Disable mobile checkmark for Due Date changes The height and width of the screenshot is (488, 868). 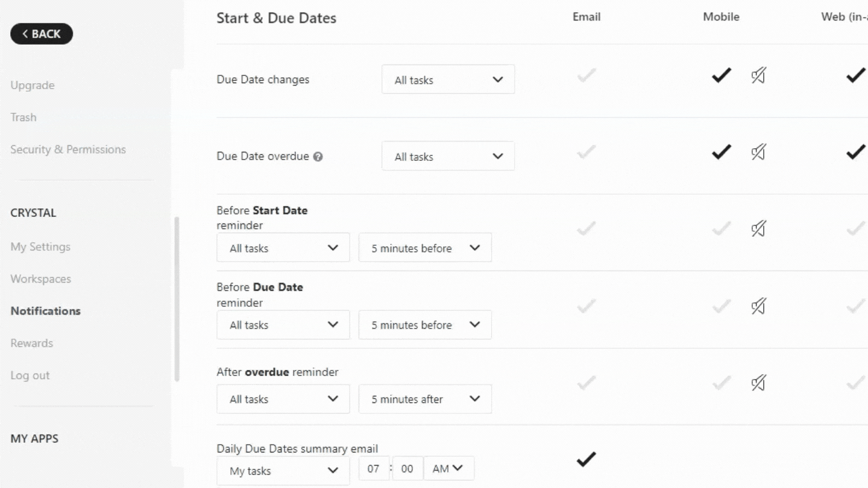(x=721, y=76)
